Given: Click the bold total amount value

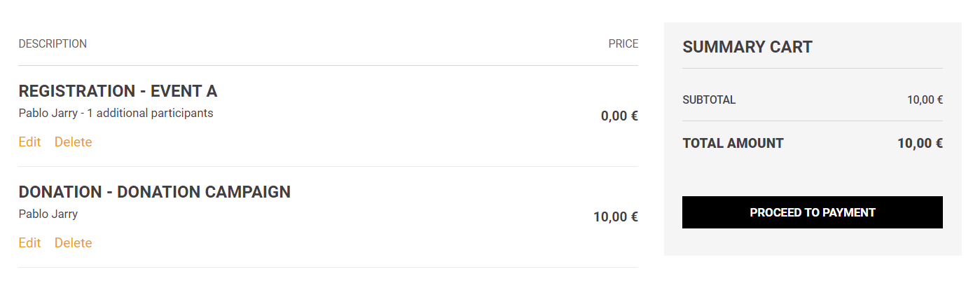Looking at the screenshot, I should (920, 144).
